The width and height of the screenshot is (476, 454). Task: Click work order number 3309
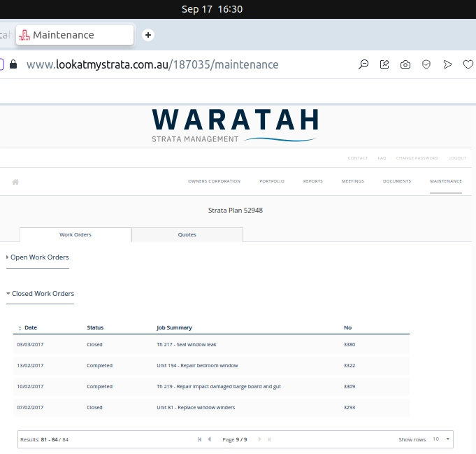tap(349, 387)
